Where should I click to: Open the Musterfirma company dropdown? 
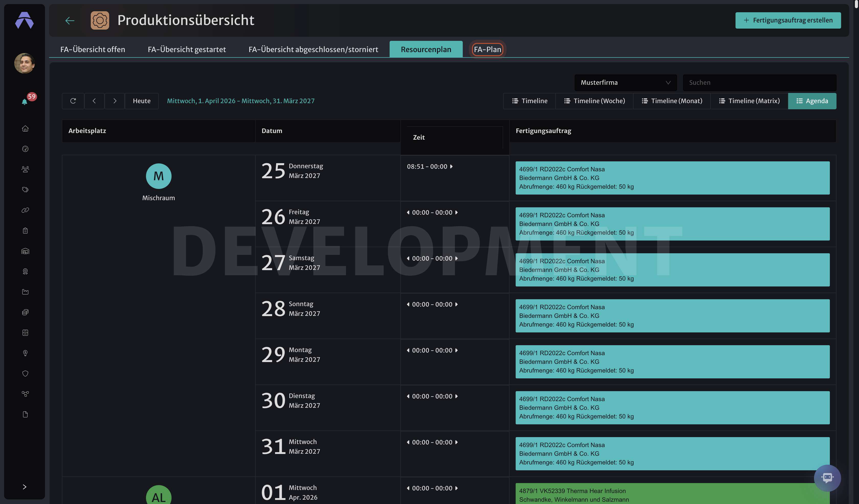pyautogui.click(x=626, y=82)
